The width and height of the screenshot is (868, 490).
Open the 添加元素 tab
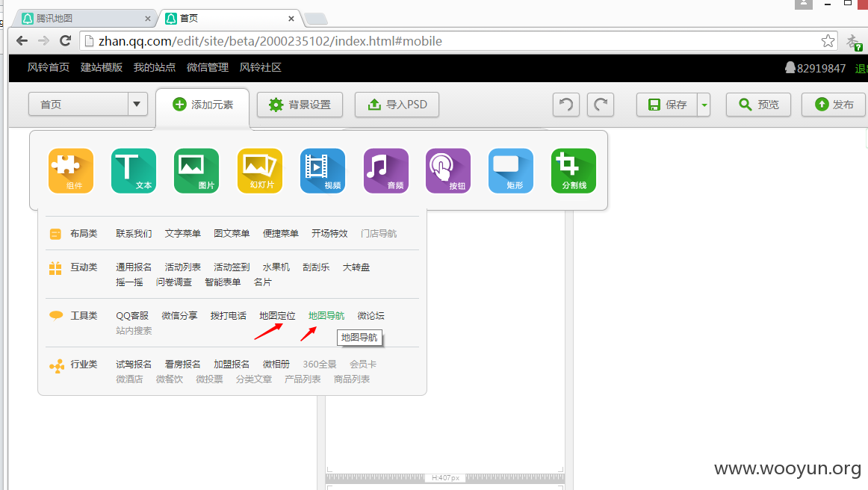pos(202,105)
